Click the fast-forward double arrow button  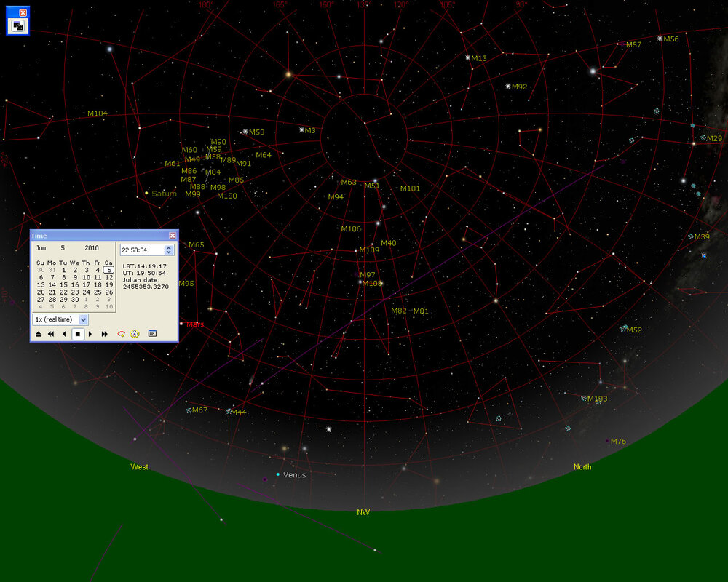(105, 334)
